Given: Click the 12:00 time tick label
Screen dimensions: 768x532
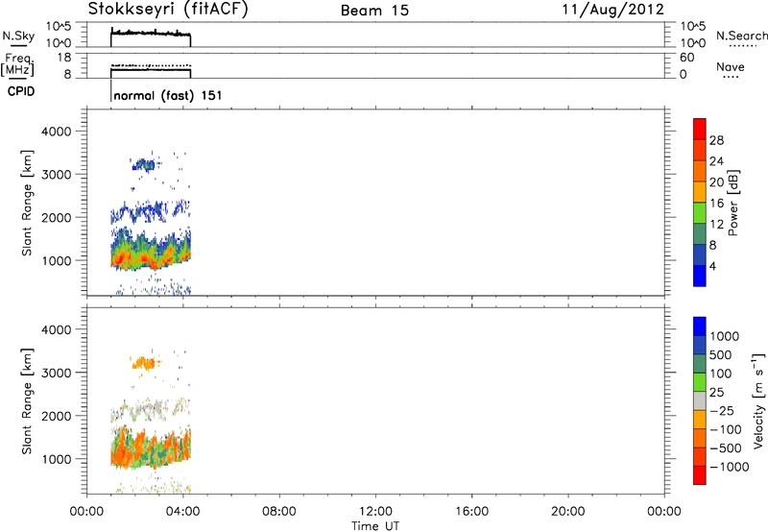Looking at the screenshot, I should (x=375, y=512).
